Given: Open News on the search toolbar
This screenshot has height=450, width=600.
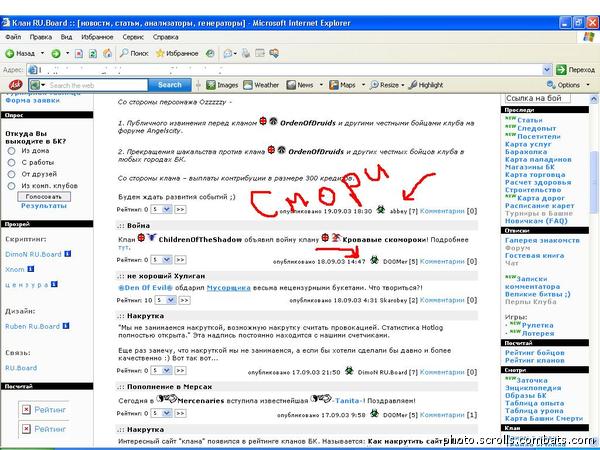Looking at the screenshot, I should pos(300,85).
